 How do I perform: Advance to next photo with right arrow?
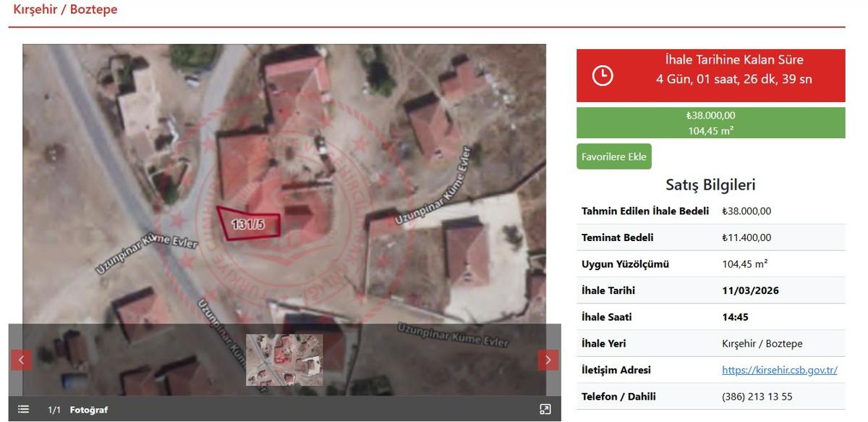click(548, 360)
